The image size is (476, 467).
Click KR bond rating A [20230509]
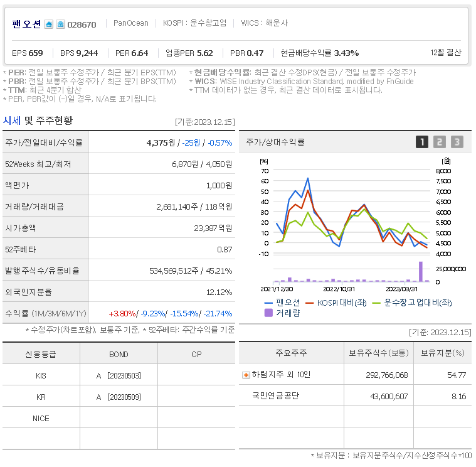tap(119, 397)
